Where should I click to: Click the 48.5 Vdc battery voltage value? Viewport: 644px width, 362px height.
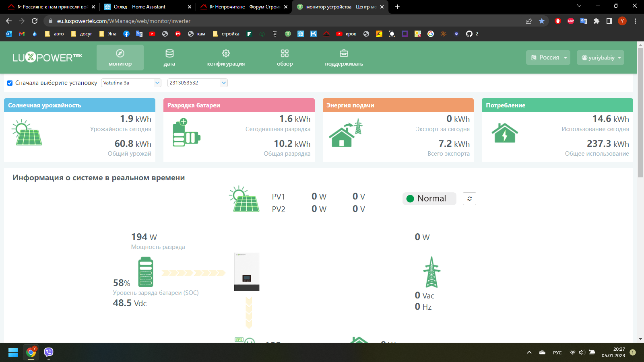[130, 303]
